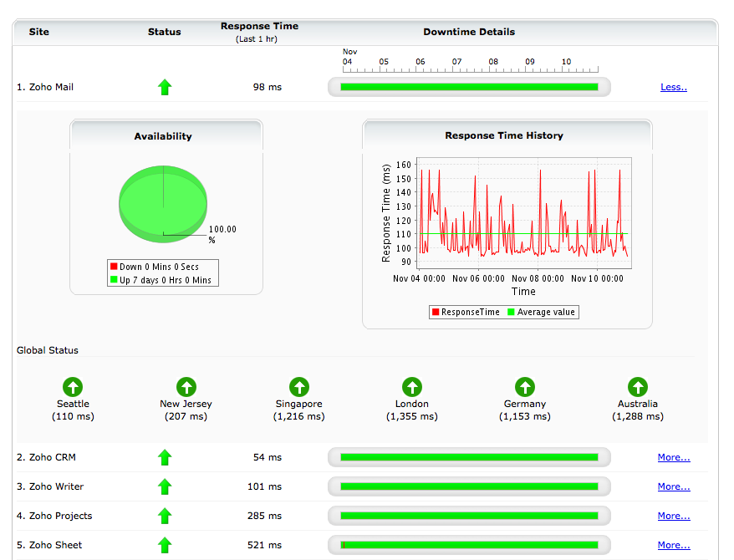Open More details for Zoho Projects
The image size is (734, 560).
(674, 516)
